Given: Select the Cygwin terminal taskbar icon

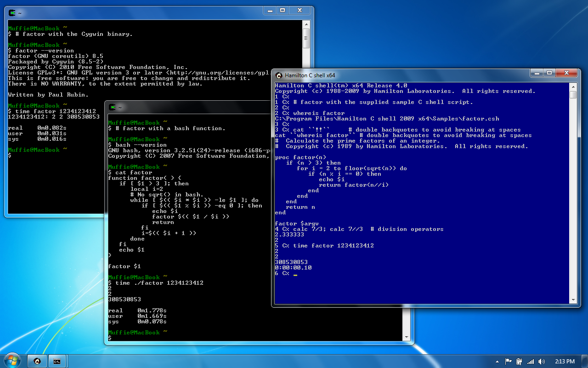Looking at the screenshot, I should pyautogui.click(x=57, y=361).
